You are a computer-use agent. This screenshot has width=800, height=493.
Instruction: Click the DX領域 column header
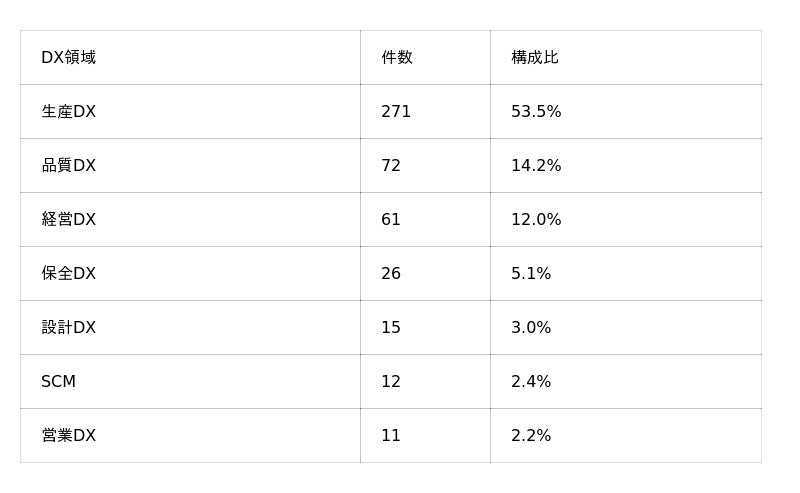pyautogui.click(x=68, y=57)
